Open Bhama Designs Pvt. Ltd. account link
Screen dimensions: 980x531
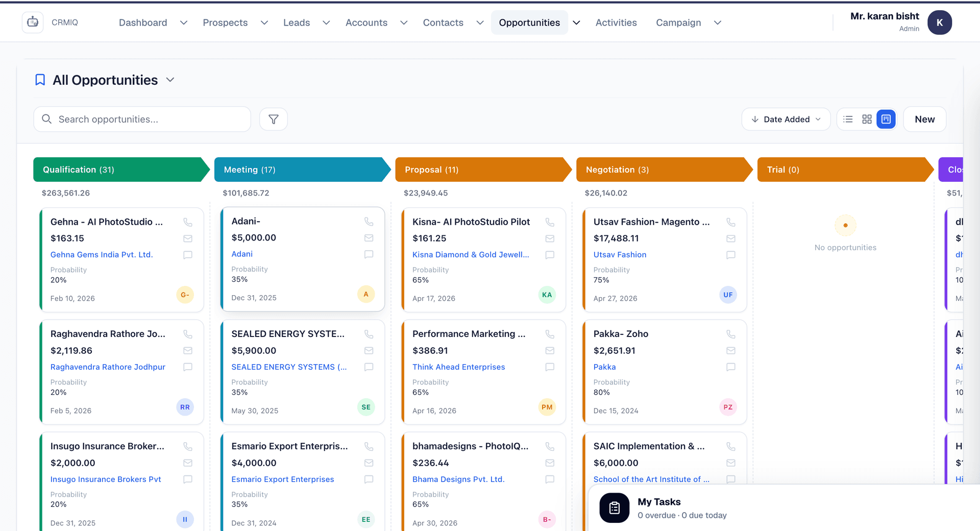tap(458, 479)
